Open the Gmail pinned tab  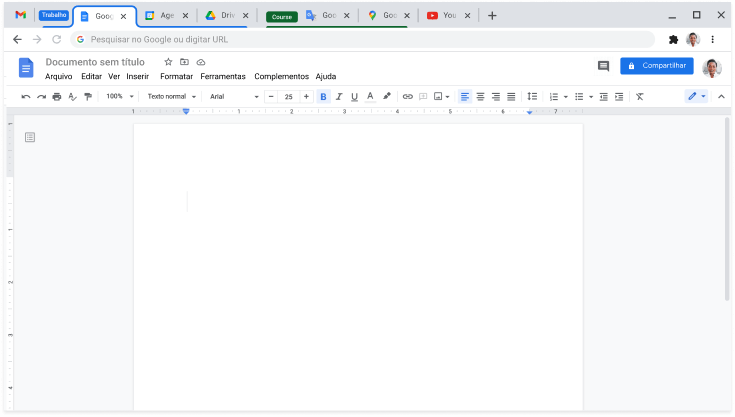[21, 15]
